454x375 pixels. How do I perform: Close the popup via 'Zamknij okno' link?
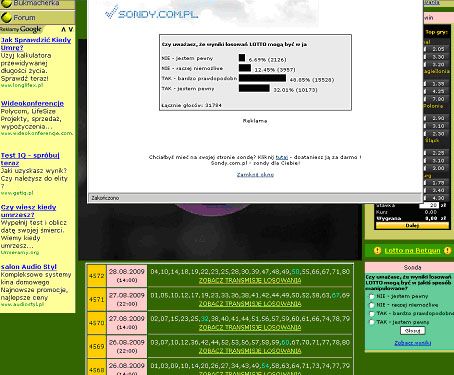(x=255, y=175)
